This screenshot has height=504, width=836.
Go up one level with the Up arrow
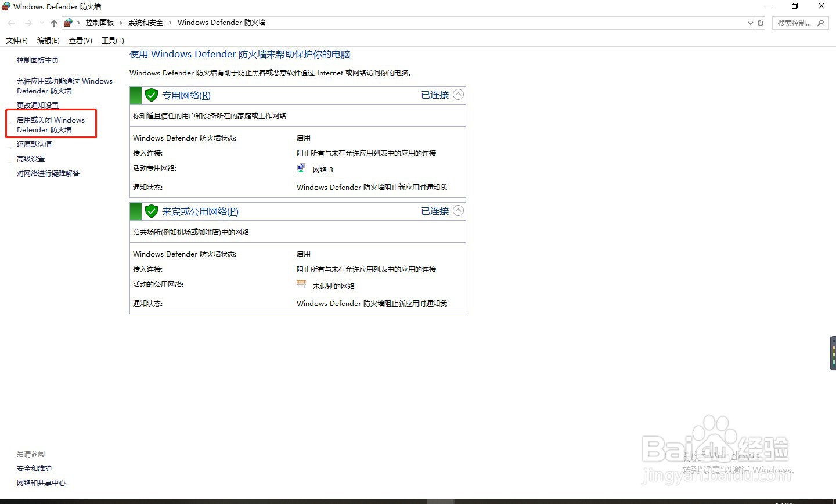[x=54, y=23]
